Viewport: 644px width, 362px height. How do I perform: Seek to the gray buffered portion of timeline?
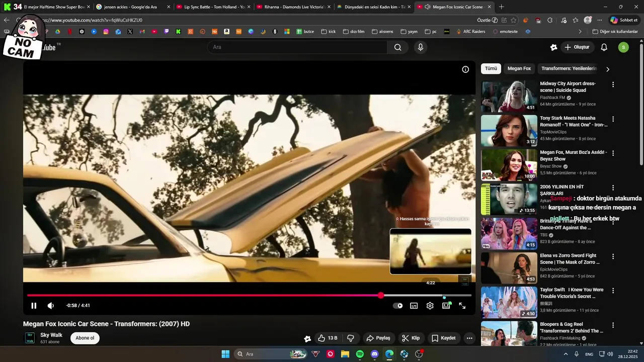pos(413,295)
